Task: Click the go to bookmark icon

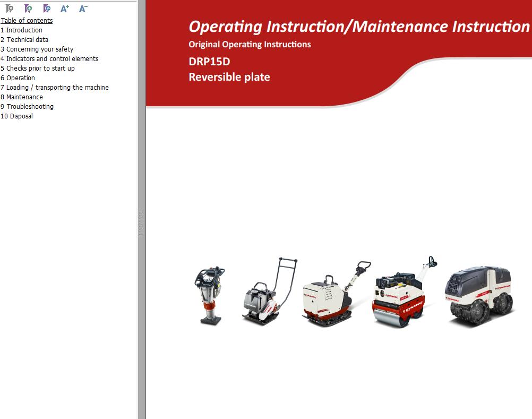Action: pyautogui.click(x=47, y=8)
